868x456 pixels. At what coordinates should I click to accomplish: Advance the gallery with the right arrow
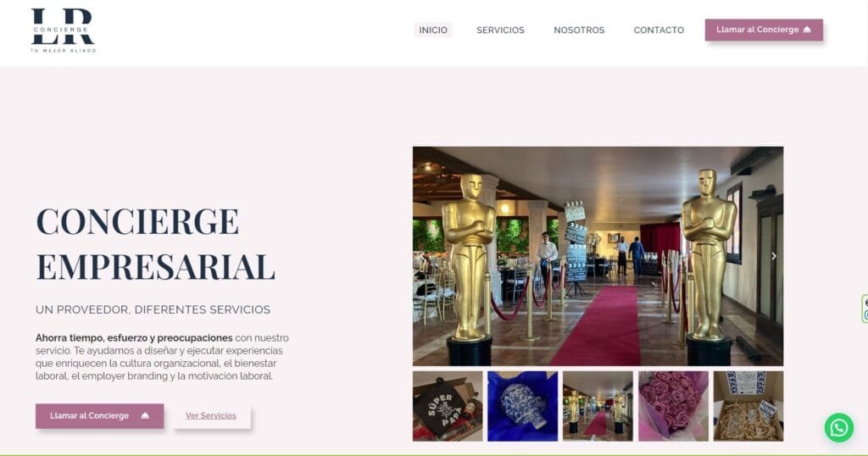773,256
